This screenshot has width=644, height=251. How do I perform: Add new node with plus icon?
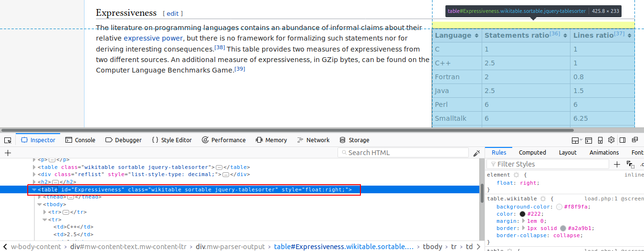point(8,153)
